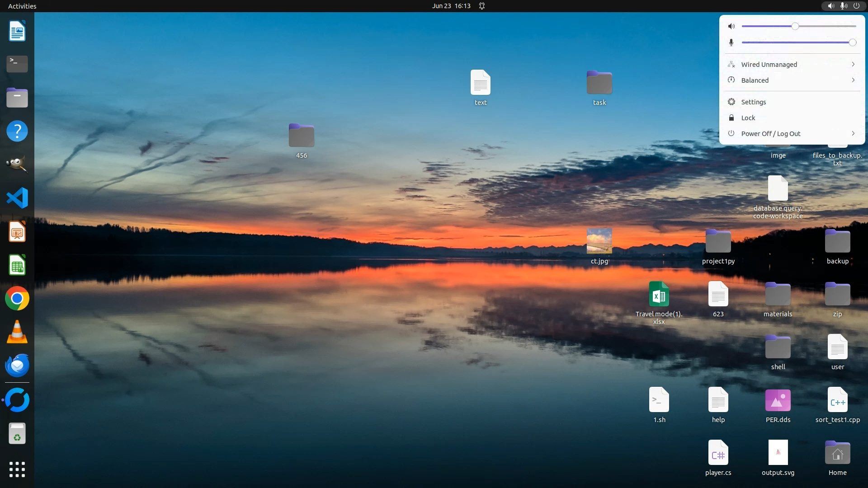Open LibreOffice Writer from the dock
868x488 pixels.
(x=17, y=31)
